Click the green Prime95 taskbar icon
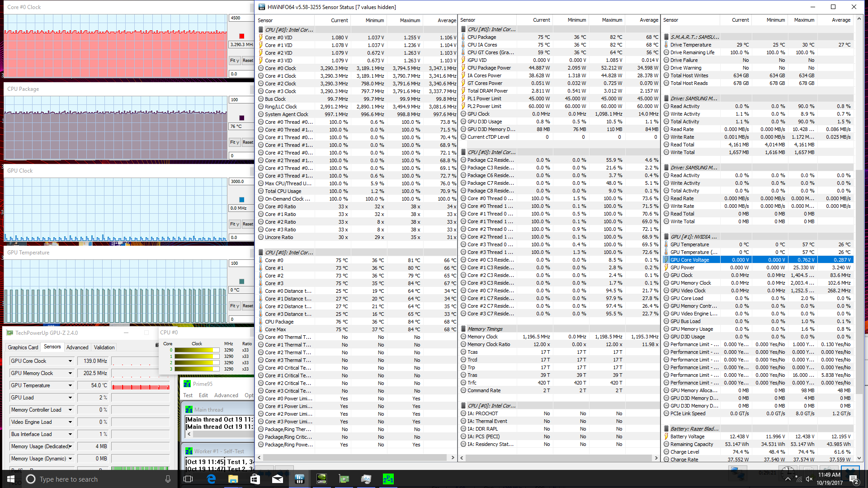The height and width of the screenshot is (488, 868). (x=388, y=479)
